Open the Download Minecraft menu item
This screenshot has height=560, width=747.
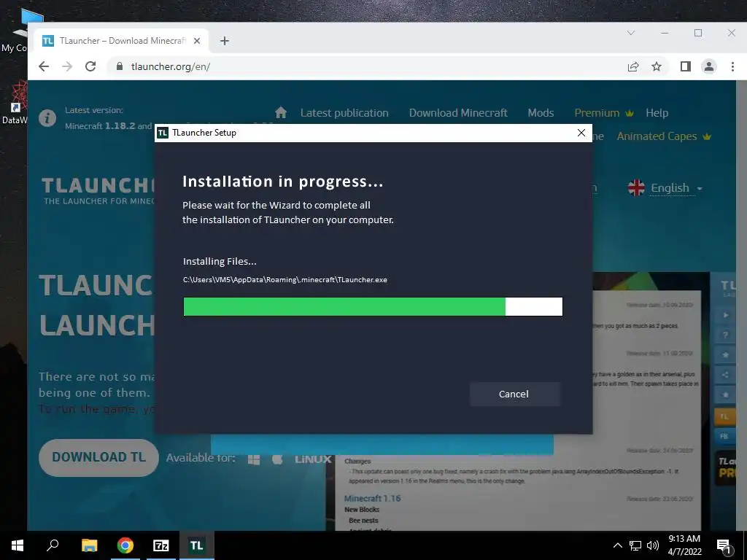point(458,113)
